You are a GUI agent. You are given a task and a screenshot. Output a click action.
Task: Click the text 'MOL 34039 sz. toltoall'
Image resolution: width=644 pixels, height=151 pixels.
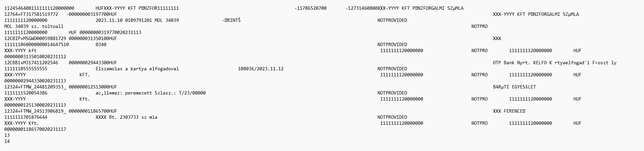pos(34,26)
